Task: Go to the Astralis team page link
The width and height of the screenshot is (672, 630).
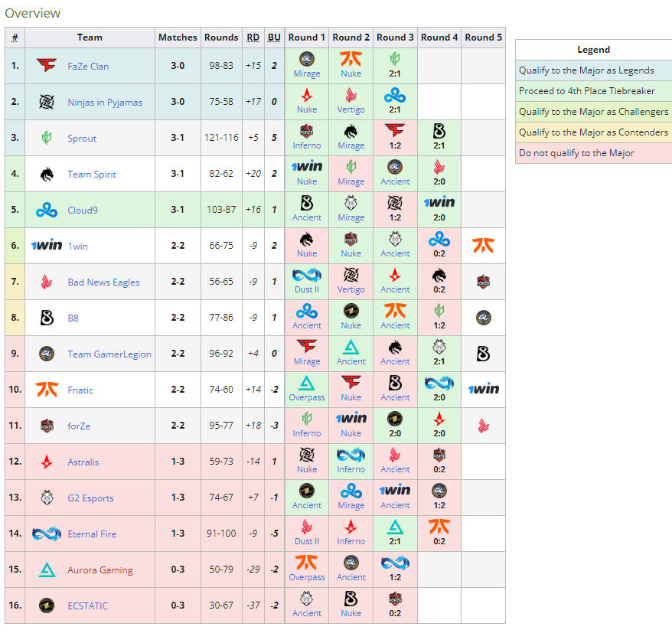Action: [83, 462]
